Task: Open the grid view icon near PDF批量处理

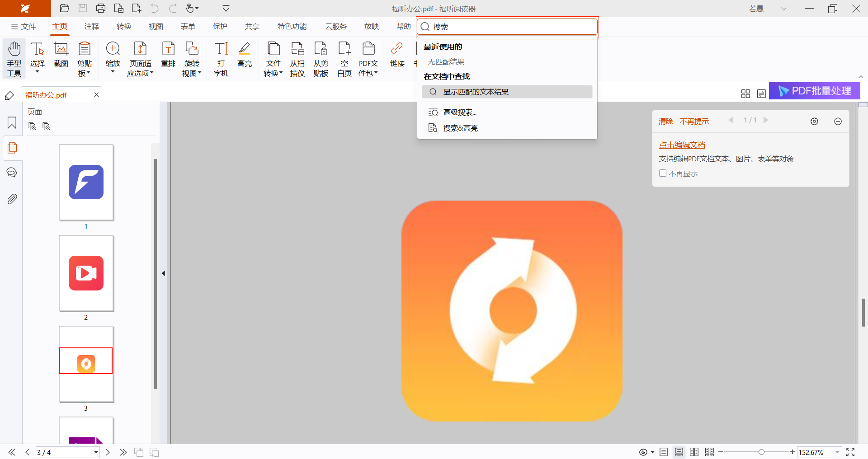Action: [x=745, y=94]
